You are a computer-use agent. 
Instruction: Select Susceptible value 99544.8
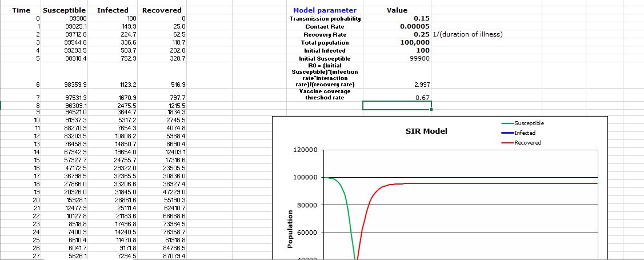pos(64,42)
